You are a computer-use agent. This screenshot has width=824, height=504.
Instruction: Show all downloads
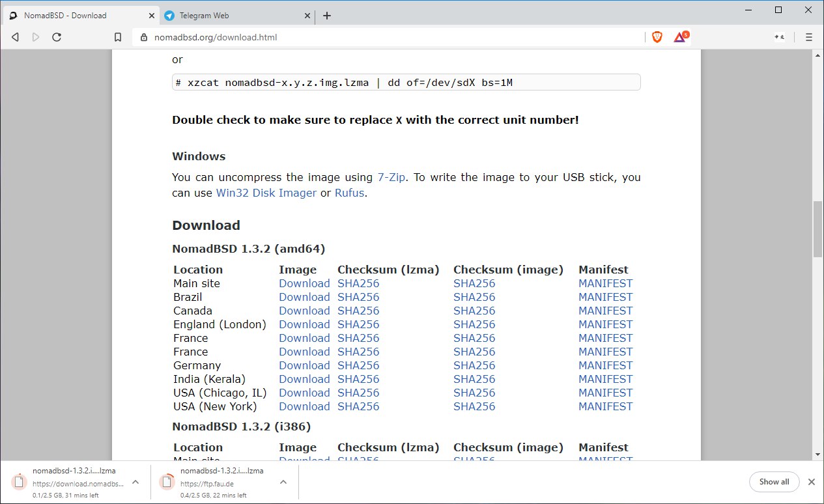coord(774,482)
